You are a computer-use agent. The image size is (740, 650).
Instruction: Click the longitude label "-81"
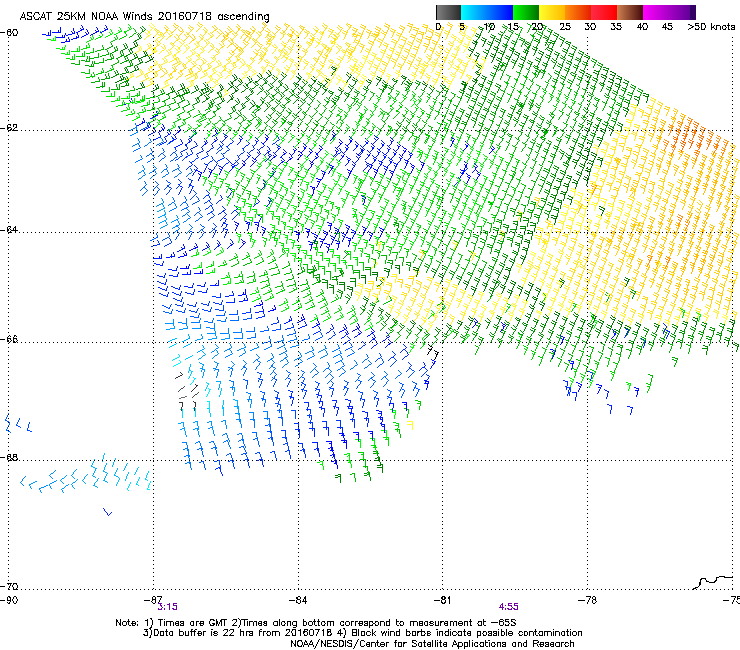[x=442, y=600]
